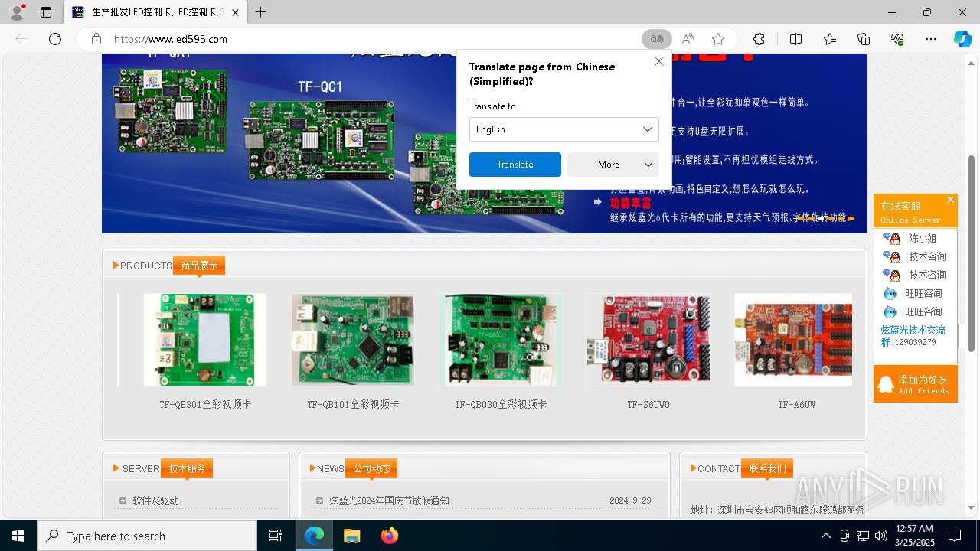The height and width of the screenshot is (551, 980).
Task: Chat with 陈小姐 via QQ
Action: [x=915, y=238]
